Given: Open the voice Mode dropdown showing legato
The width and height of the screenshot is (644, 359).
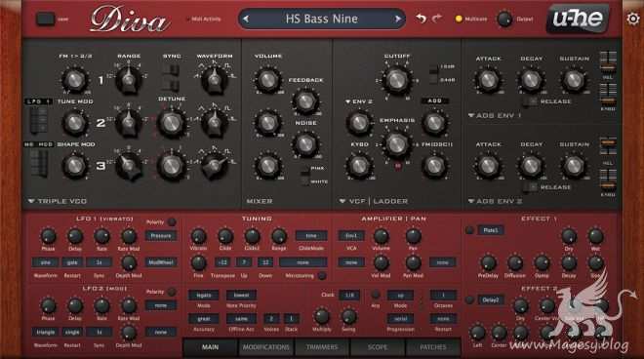Looking at the screenshot, I should 203,295.
